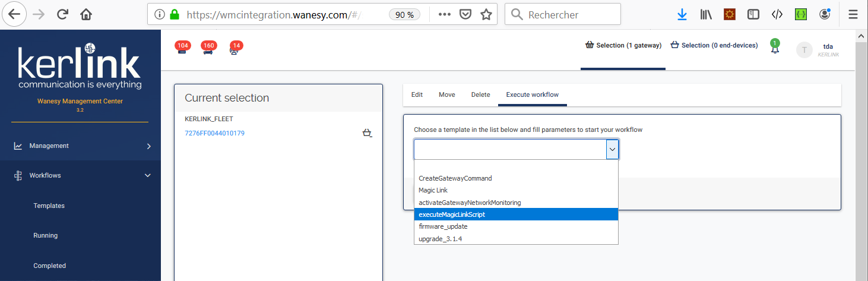This screenshot has height=281, width=868.
Task: Switch to the Edit tab
Action: (417, 94)
